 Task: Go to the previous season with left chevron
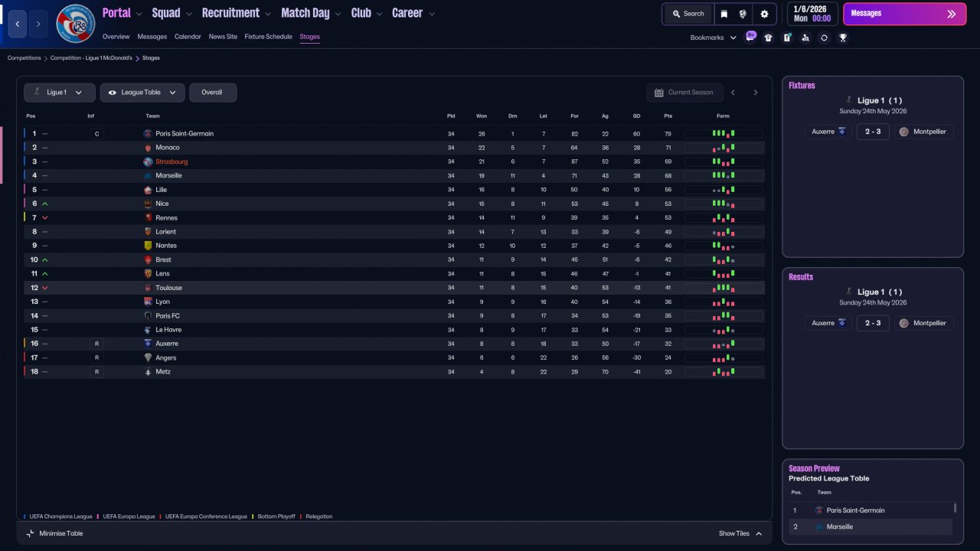(x=733, y=93)
